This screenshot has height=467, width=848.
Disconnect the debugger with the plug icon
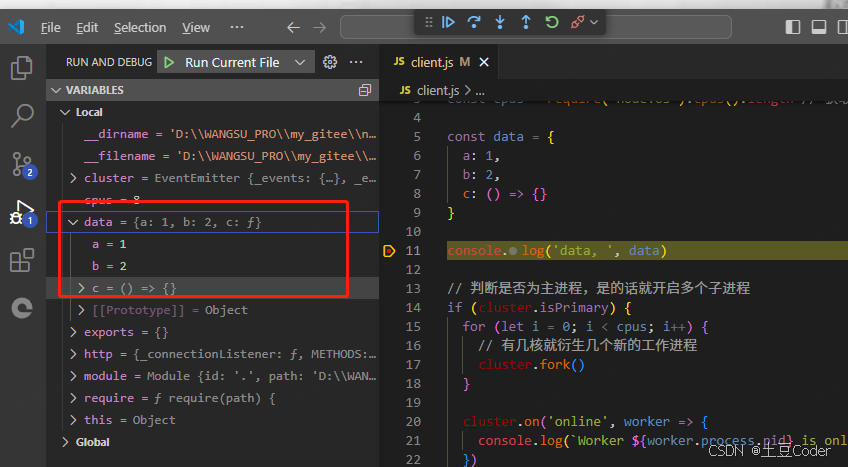(577, 22)
